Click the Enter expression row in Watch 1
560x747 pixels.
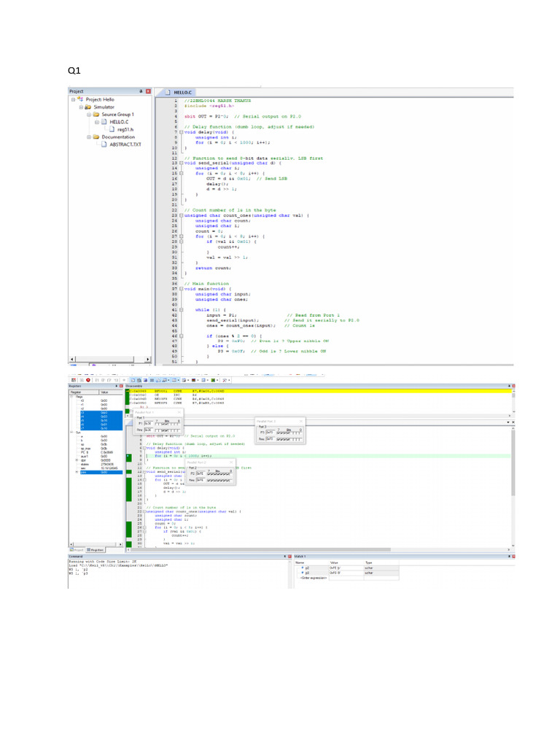tap(346, 578)
